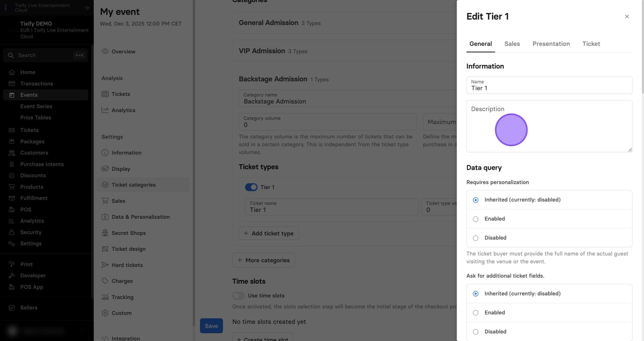The height and width of the screenshot is (341, 644).
Task: Select Disabled under Requires personalization
Action: click(x=549, y=238)
